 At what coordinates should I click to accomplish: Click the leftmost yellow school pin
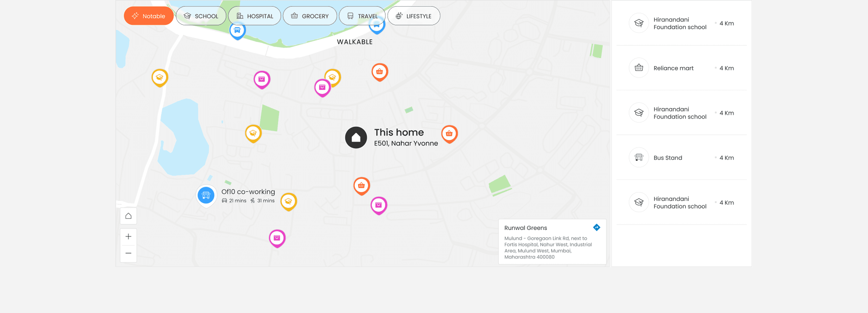pyautogui.click(x=160, y=77)
